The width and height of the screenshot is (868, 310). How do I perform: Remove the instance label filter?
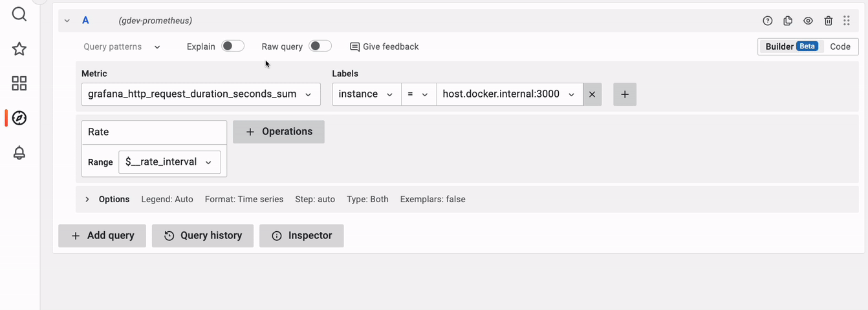point(592,94)
